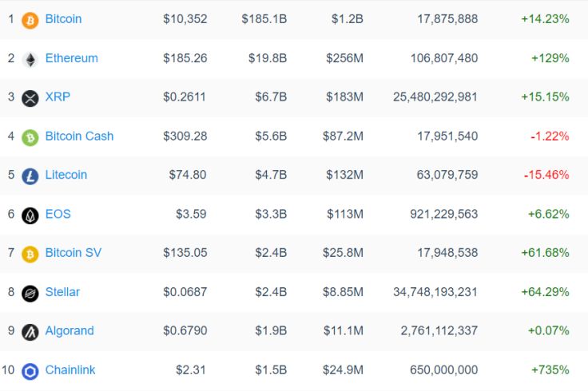Viewport: 588px width, 391px height.
Task: Open the Bitcoin Cash link
Action: point(79,136)
